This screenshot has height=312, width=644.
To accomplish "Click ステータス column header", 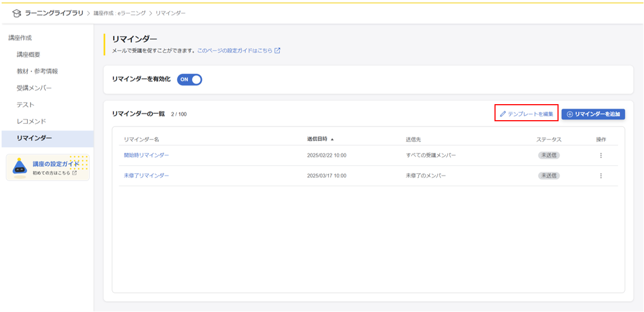I will [x=549, y=139].
